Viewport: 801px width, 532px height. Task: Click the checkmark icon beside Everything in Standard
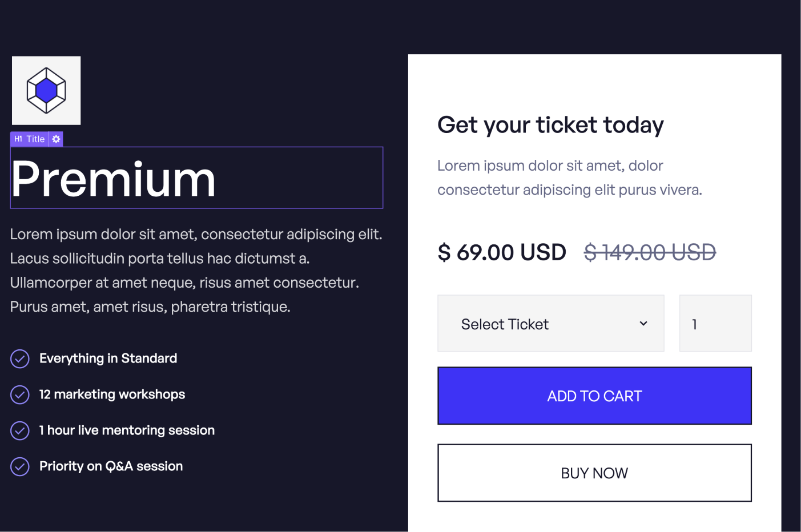(x=19, y=358)
